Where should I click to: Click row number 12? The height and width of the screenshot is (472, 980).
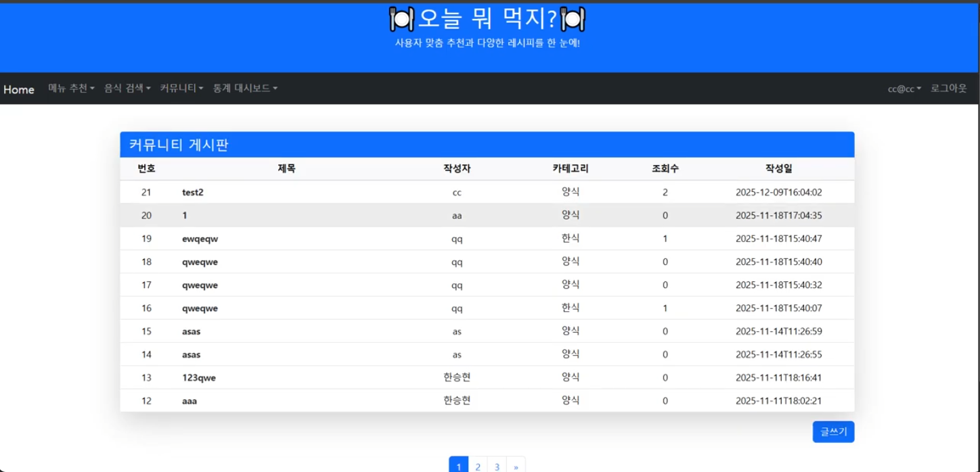146,401
